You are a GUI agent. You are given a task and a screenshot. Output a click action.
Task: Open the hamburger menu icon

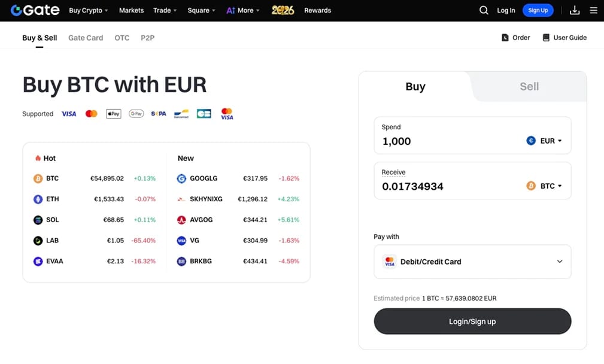(x=593, y=10)
